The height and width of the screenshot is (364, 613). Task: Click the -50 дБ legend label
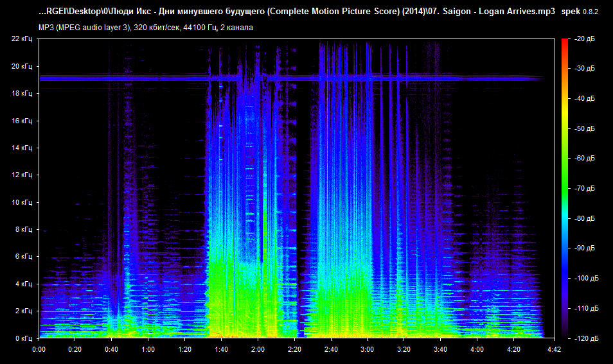tap(585, 129)
